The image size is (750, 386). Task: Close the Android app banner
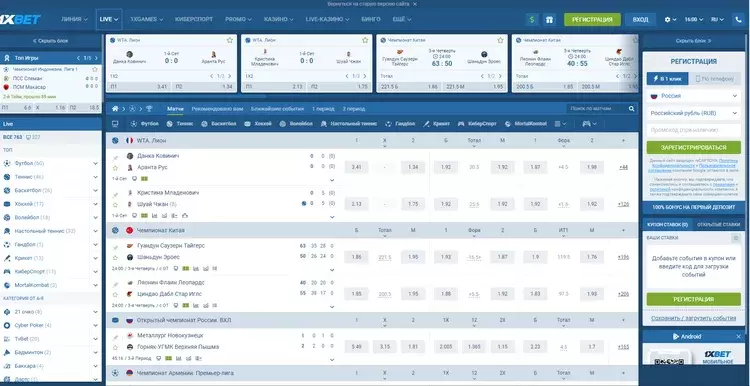[x=738, y=337]
